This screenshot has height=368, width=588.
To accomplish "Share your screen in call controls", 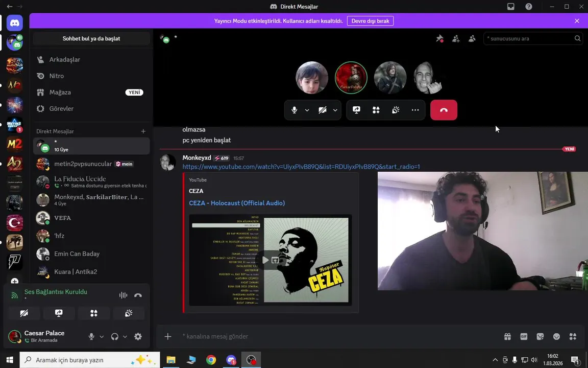I will [x=356, y=110].
